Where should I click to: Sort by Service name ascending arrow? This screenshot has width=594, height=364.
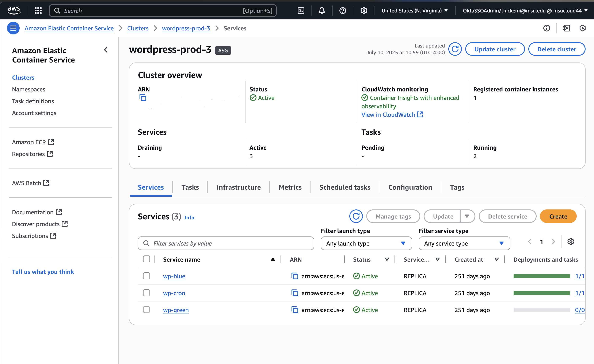coord(273,259)
